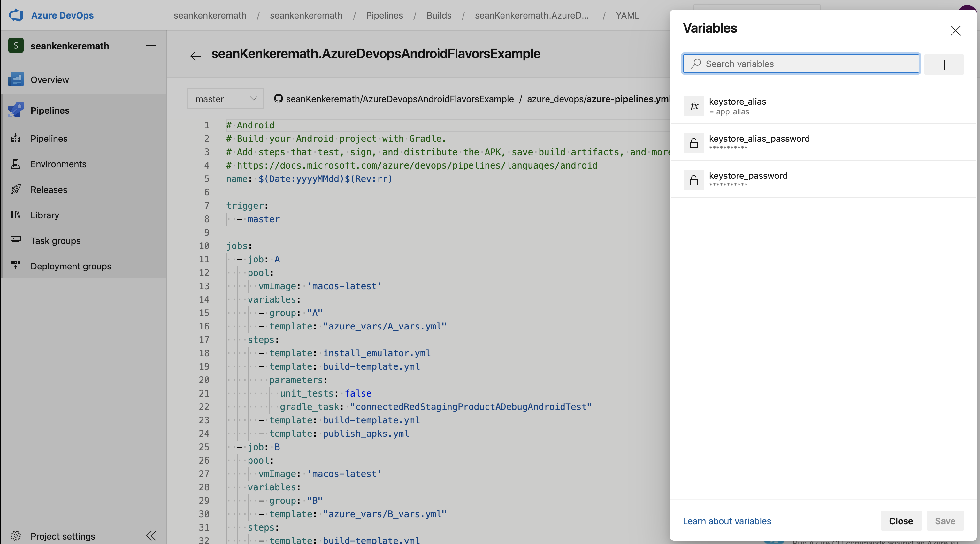Toggle keystore_alias_password secret visibility
980x544 pixels.
(694, 142)
